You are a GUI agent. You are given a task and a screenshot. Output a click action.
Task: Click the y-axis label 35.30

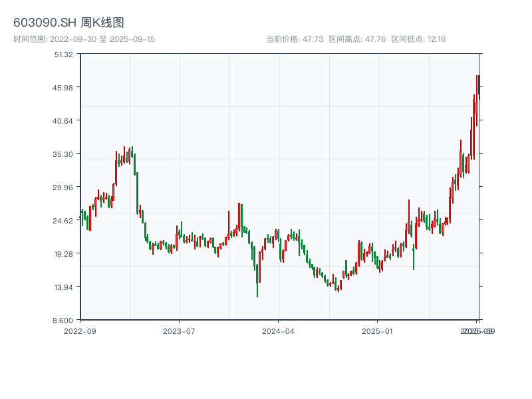point(63,154)
